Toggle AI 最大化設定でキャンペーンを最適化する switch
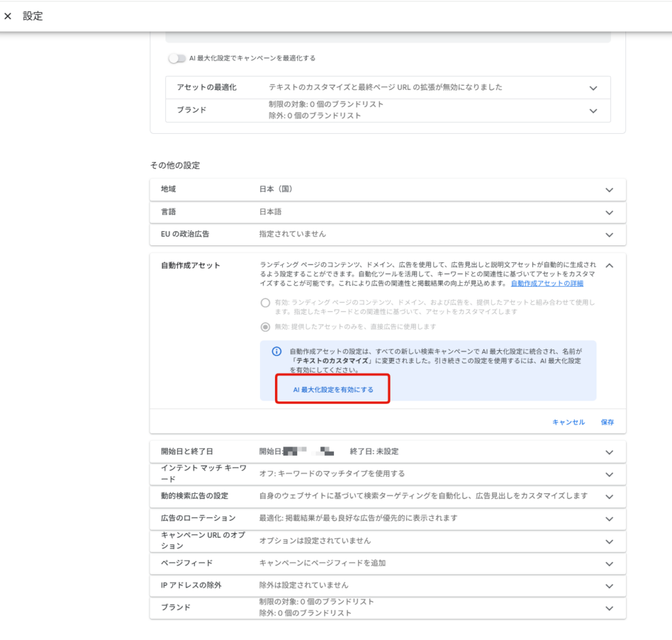This screenshot has height=640, width=672. pos(177,58)
